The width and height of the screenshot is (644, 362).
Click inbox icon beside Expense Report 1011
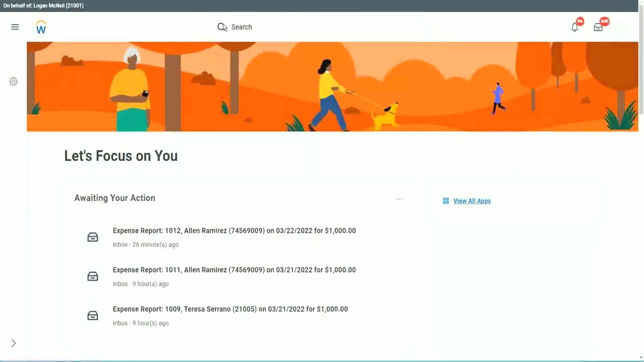(x=93, y=277)
